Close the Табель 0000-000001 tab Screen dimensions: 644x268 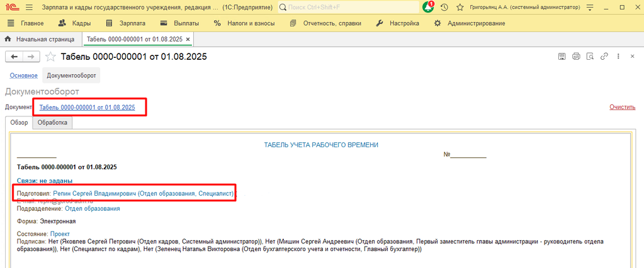point(188,39)
